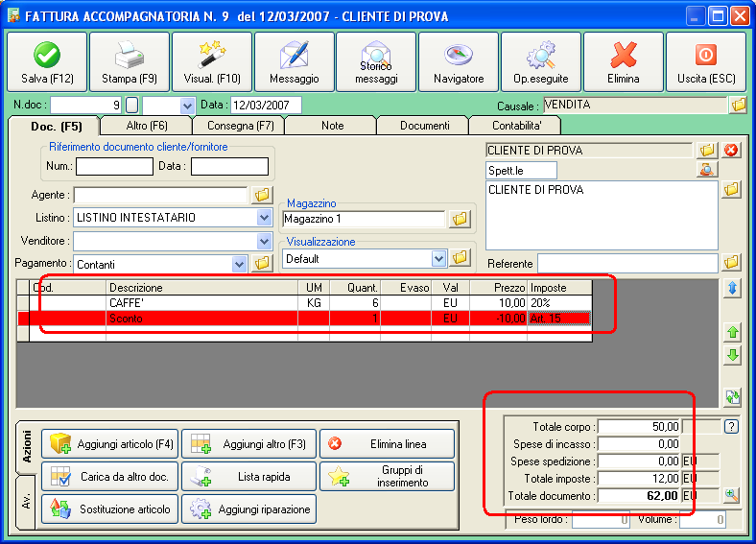Select the Azioni vertical tab
The width and height of the screenshot is (756, 544).
tap(27, 446)
